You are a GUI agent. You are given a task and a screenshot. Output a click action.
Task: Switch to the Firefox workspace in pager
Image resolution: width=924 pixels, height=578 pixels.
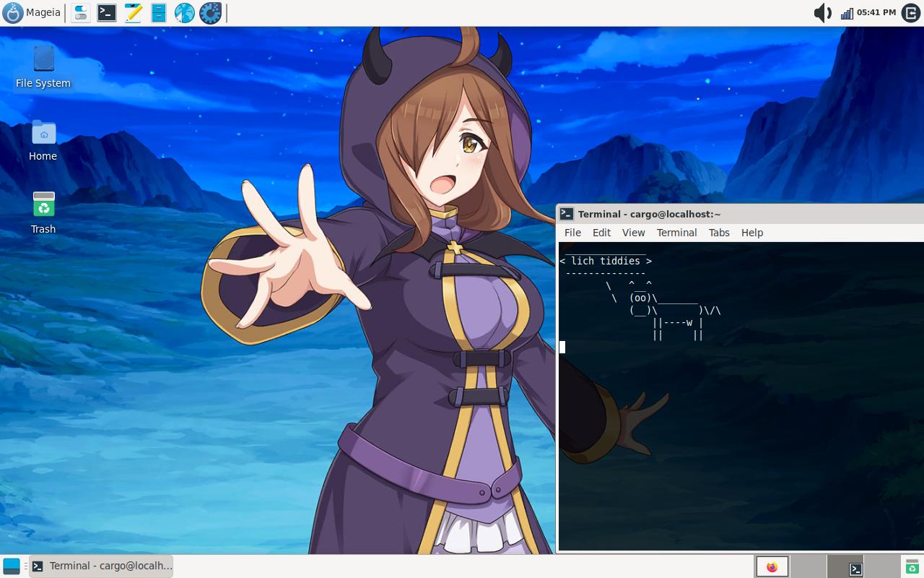(x=772, y=566)
